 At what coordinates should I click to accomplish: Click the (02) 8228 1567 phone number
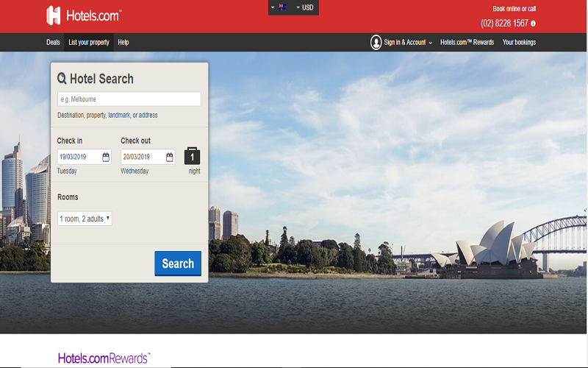click(x=504, y=24)
